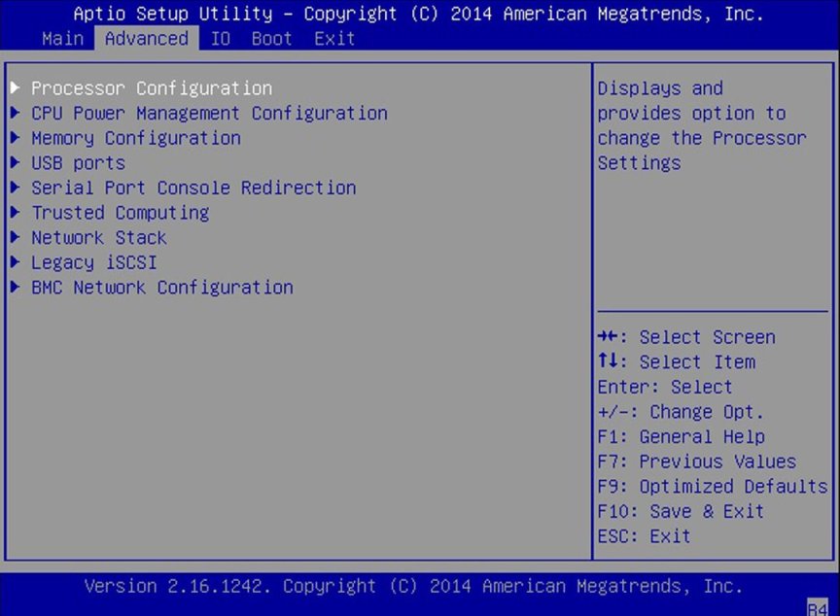Click arrow beside Network Stack
This screenshot has width=840, height=616.
tap(16, 236)
